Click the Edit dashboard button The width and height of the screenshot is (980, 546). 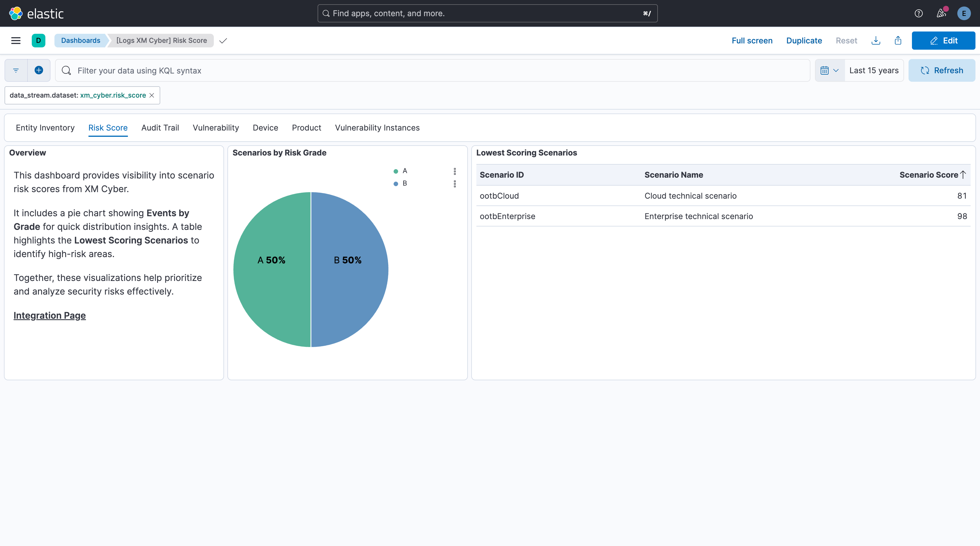pos(943,40)
